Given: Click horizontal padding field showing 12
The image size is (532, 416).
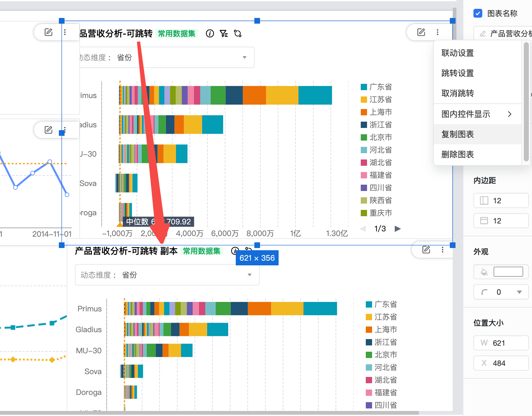Looking at the screenshot, I should tap(501, 200).
